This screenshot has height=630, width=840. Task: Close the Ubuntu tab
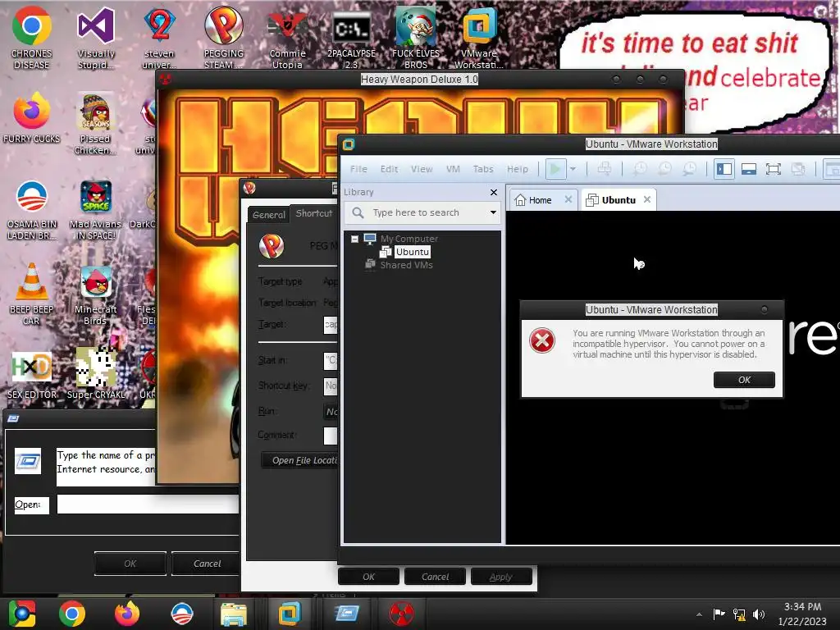coord(647,199)
